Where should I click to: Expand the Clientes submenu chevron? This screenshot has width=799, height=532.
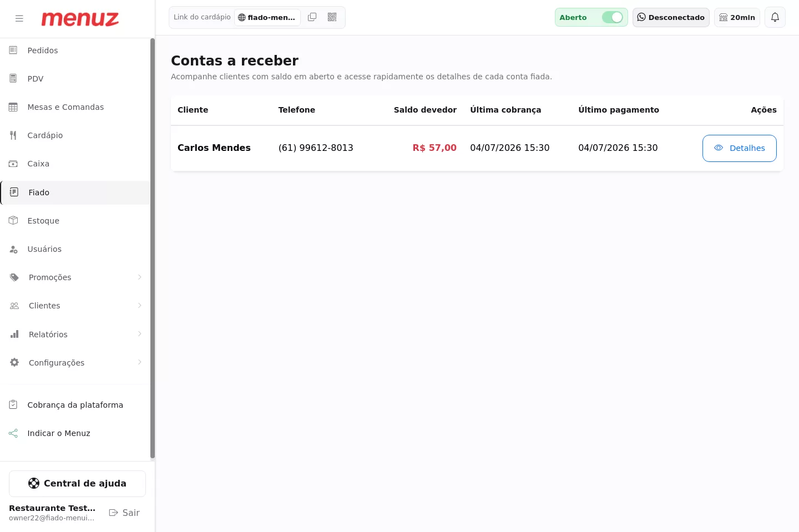[x=140, y=306]
